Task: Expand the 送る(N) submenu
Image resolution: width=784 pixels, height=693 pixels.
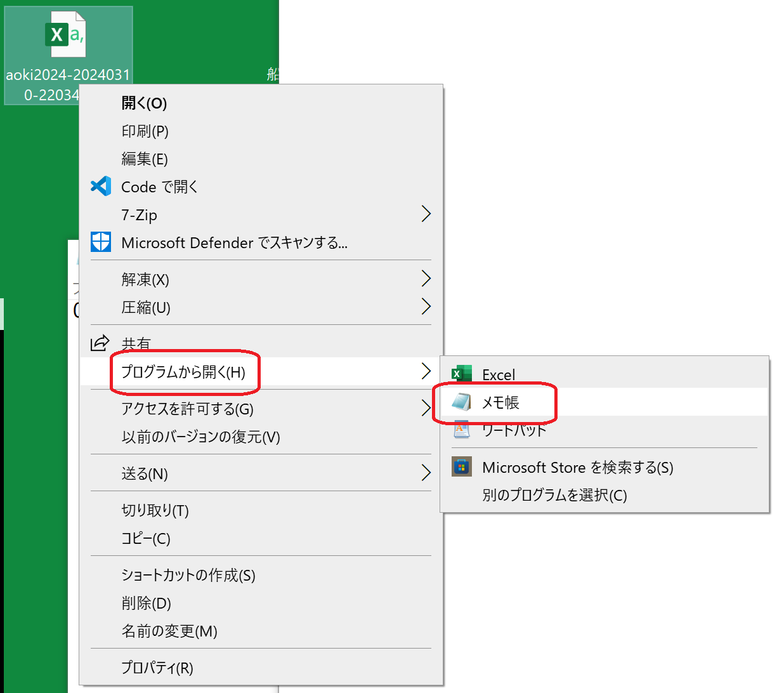Action: [x=254, y=473]
